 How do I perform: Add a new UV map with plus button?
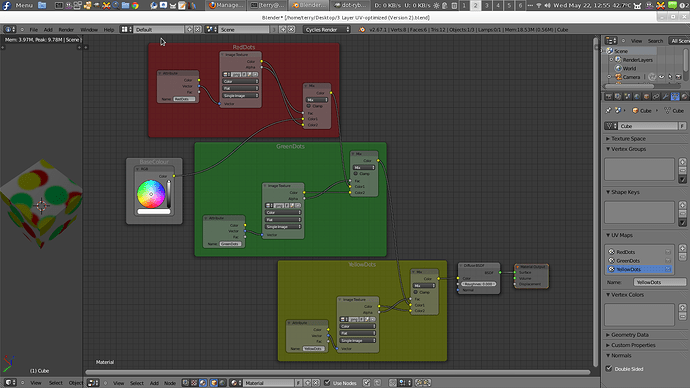pos(683,248)
